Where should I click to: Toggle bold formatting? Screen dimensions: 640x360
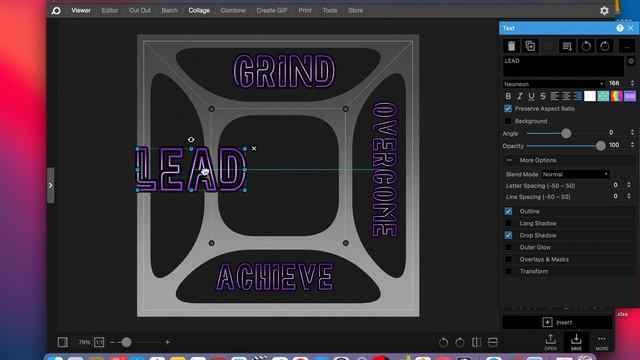508,96
